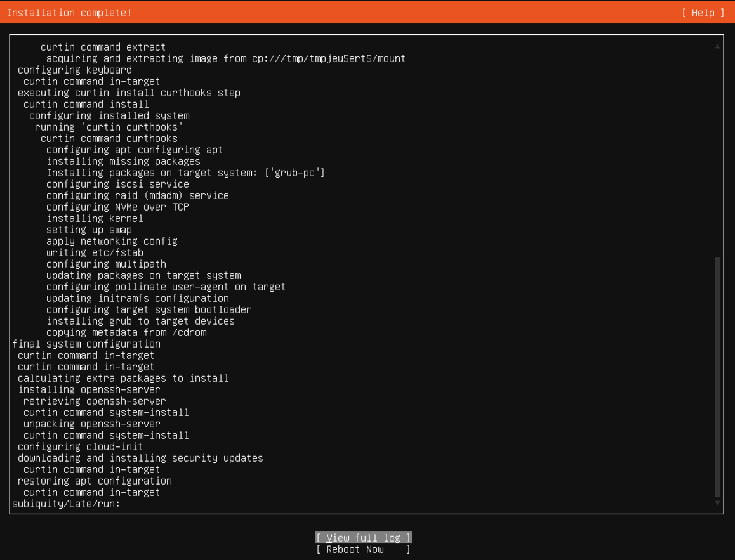
Task: Click the "curtin command curthooks" line
Action: (109, 138)
